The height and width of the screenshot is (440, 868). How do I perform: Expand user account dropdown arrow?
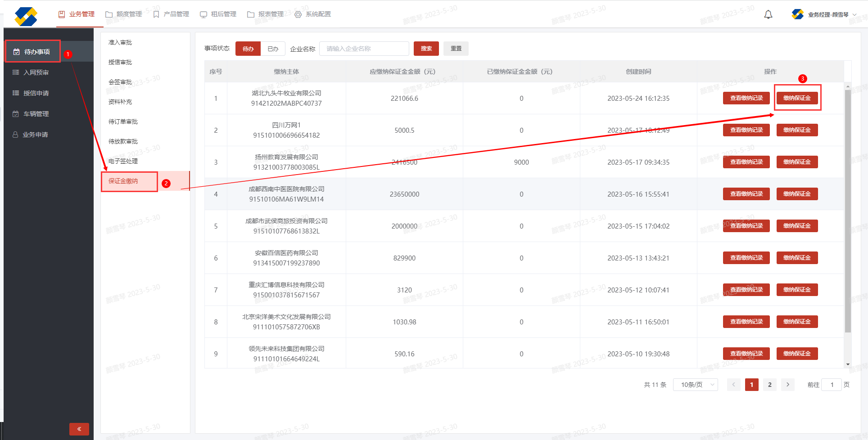click(854, 14)
